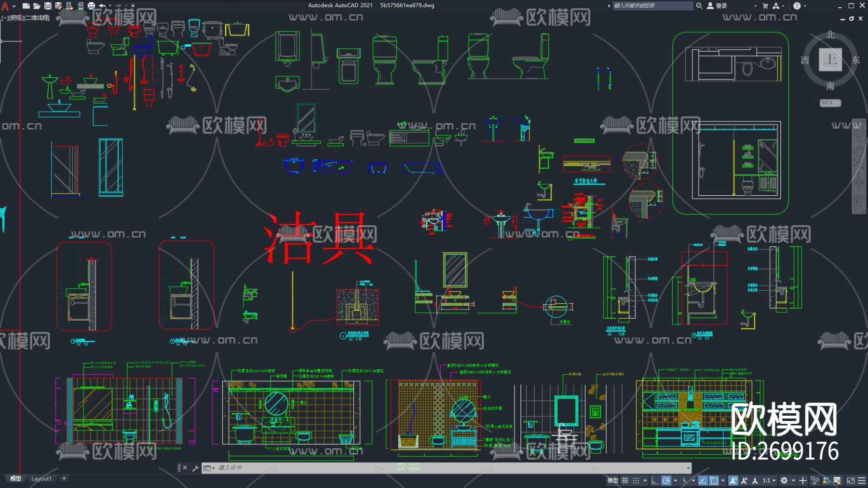Open the 1:1 annotation scale dropdown

[769, 480]
